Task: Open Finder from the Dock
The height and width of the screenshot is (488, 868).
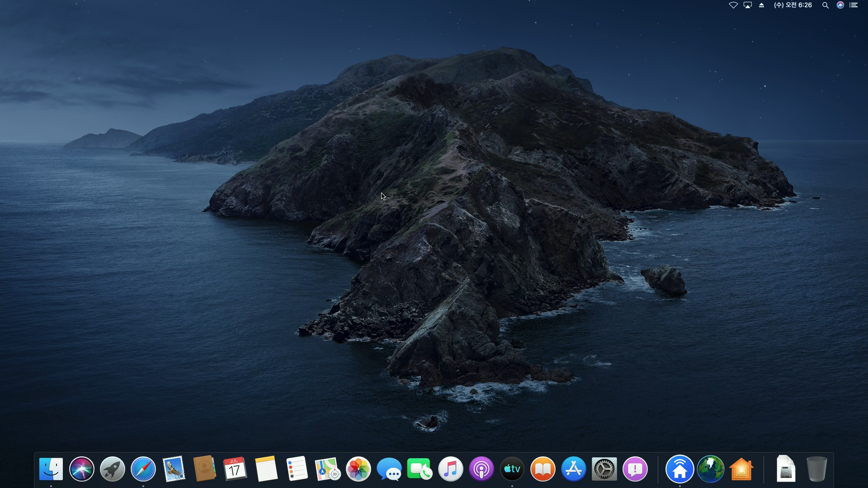Action: 51,469
